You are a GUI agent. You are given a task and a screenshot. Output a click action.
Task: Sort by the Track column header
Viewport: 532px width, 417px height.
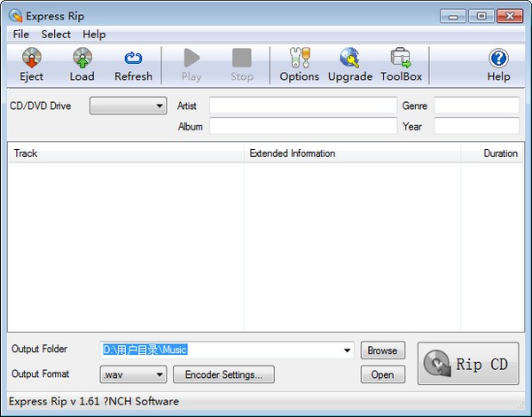(x=126, y=153)
